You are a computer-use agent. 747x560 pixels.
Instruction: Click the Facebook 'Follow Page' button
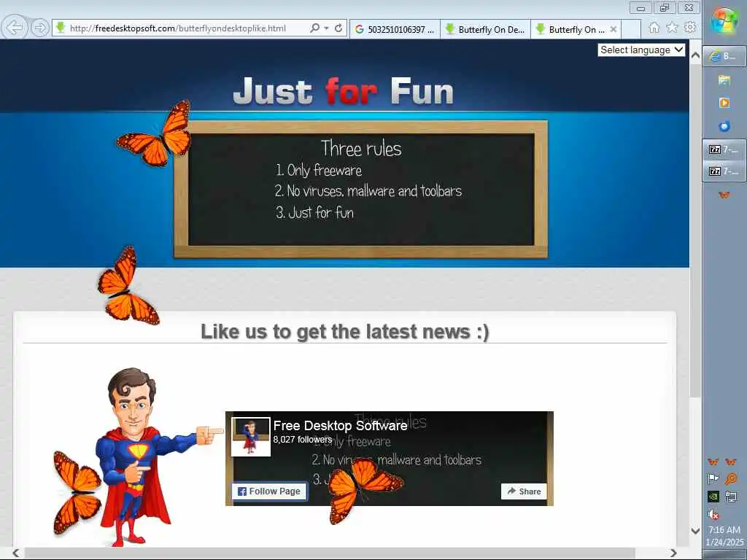click(x=269, y=491)
